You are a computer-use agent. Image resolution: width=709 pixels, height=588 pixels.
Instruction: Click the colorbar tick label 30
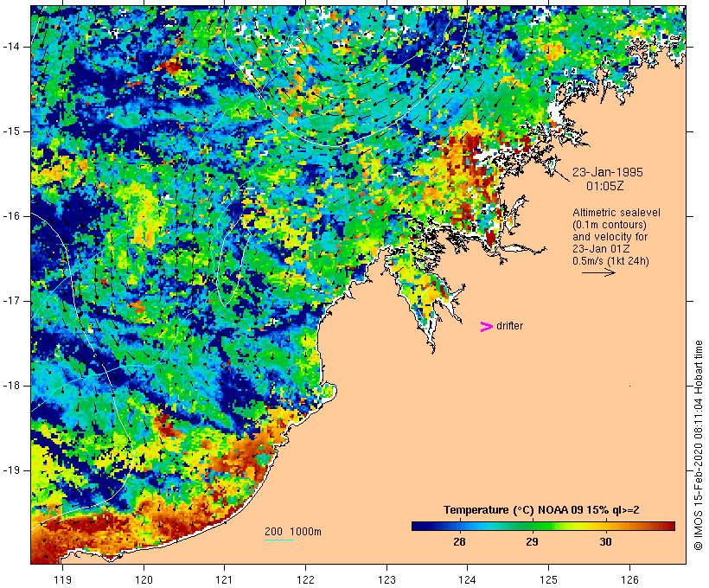[605, 542]
